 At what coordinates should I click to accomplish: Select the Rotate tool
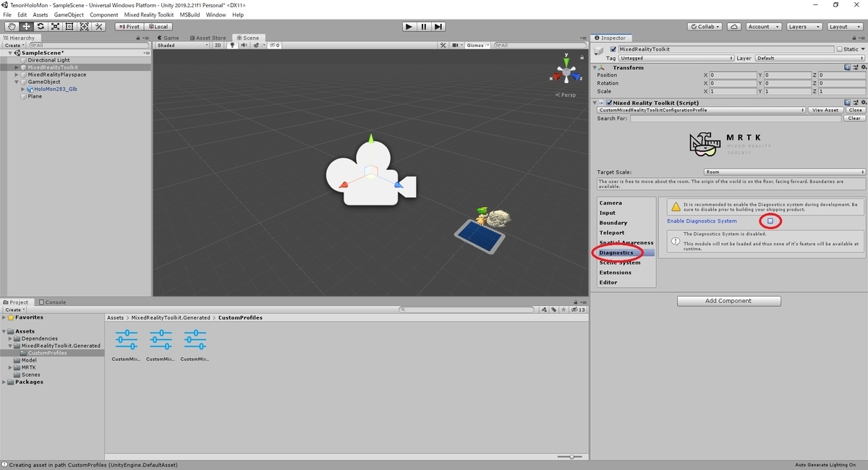41,27
